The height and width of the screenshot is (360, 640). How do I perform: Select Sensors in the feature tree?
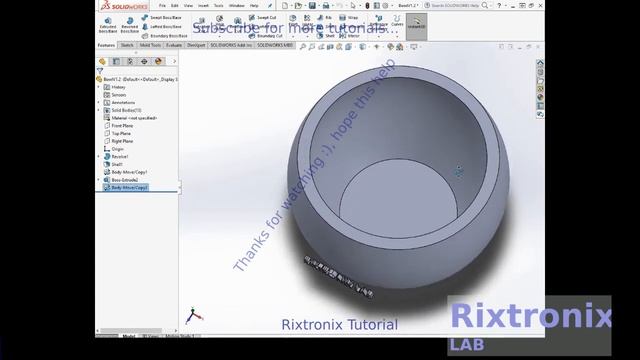coord(115,95)
